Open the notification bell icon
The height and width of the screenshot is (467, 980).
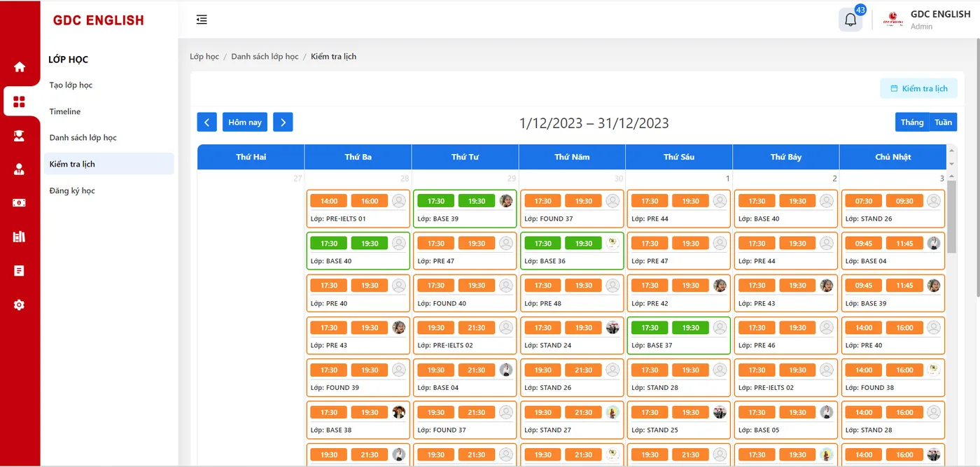tap(850, 20)
